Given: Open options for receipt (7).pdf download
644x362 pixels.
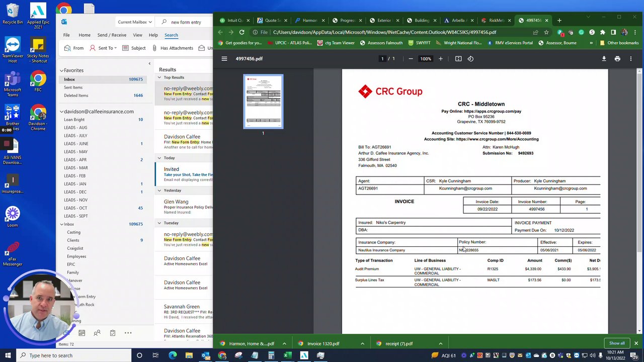Looking at the screenshot, I should [440, 344].
